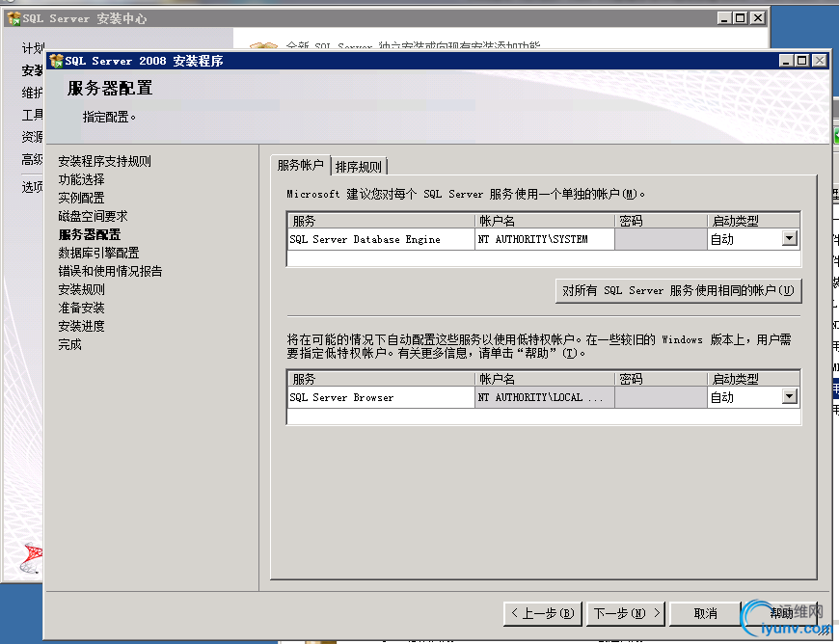Close the SQL Server 2008 安装程序 window
Screen dimensions: 839x644
coord(819,61)
